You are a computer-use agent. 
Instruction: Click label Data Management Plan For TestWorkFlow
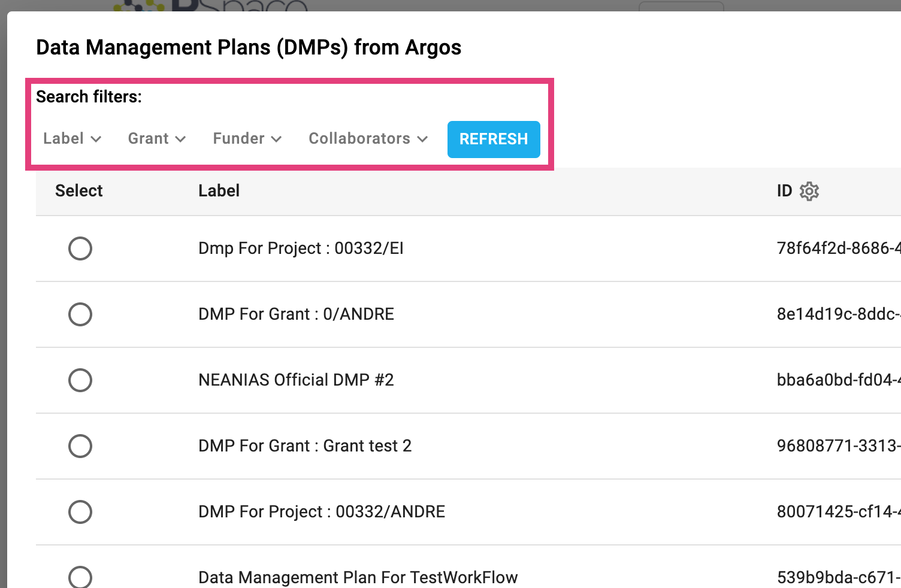pos(358,578)
